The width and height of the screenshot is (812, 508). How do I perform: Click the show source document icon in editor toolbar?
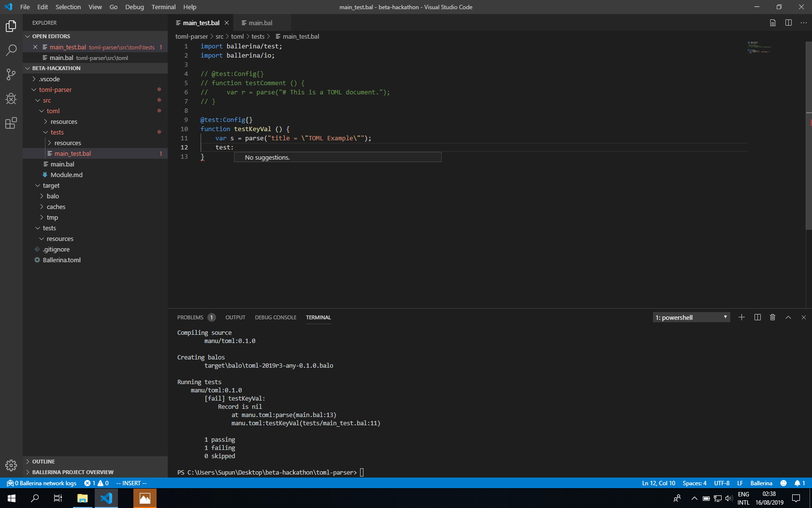pos(773,23)
